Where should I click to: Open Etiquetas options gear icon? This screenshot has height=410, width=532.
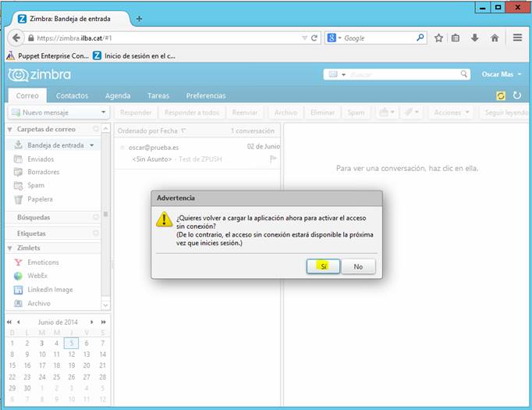pos(96,233)
